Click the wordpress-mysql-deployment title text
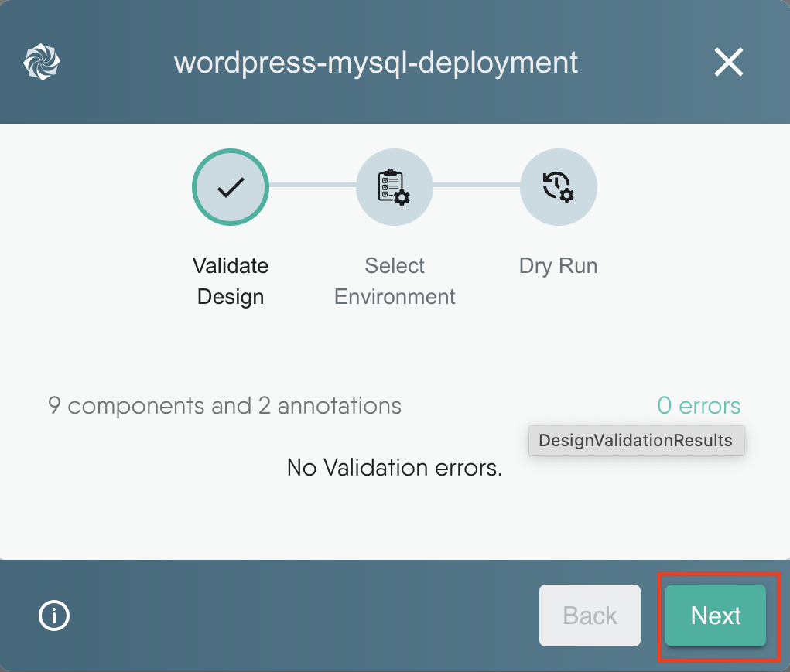Viewport: 790px width, 672px height. [377, 62]
